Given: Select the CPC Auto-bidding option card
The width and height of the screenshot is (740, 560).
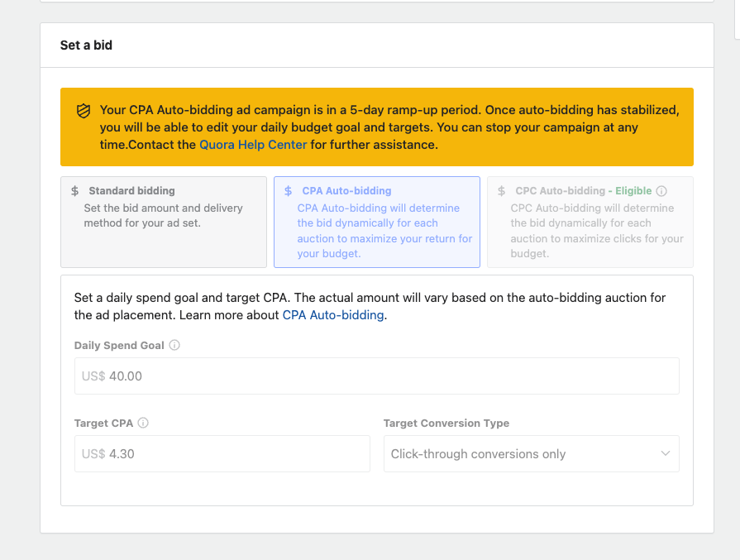Looking at the screenshot, I should coord(590,222).
